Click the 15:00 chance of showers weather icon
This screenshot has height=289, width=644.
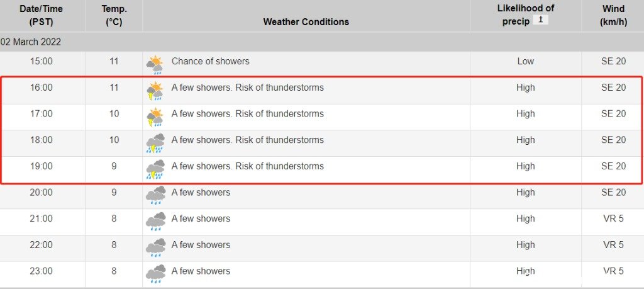[x=155, y=65]
